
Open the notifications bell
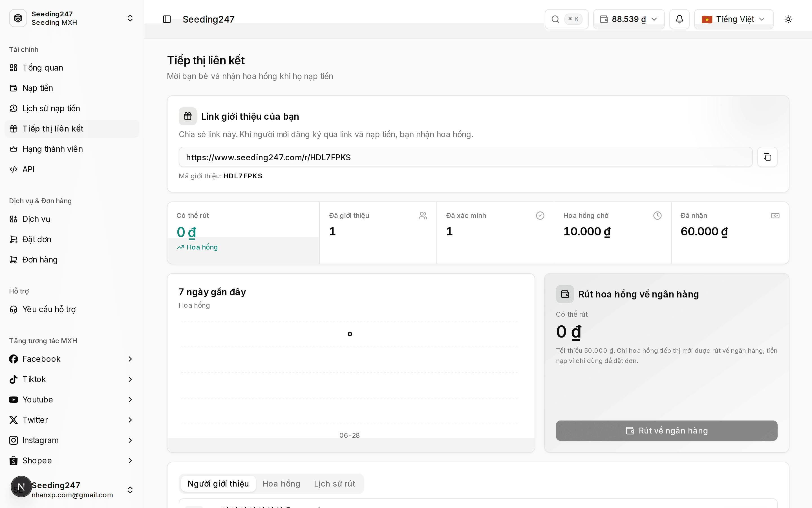pos(679,19)
